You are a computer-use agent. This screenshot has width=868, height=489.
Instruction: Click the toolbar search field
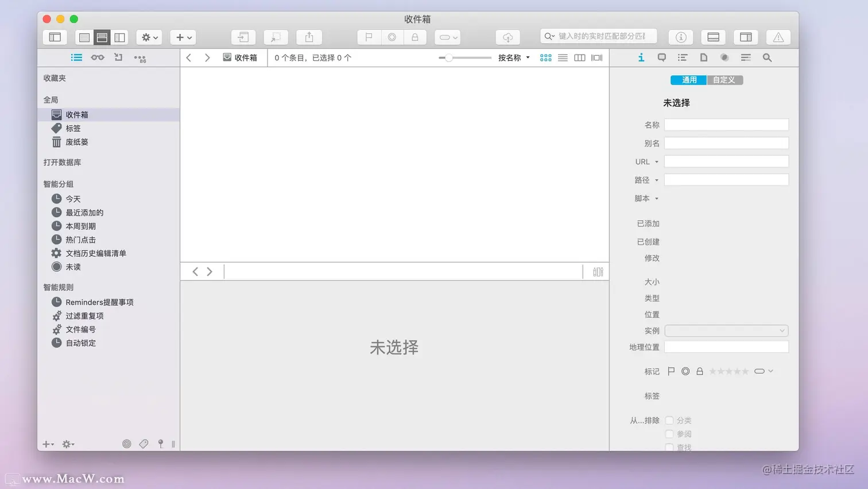[x=599, y=36]
